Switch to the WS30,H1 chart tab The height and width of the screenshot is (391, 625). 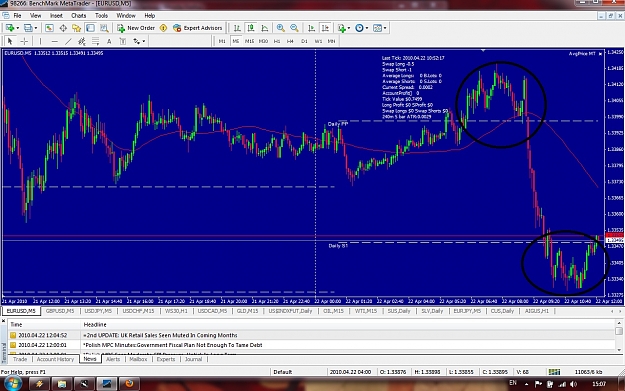pos(176,311)
